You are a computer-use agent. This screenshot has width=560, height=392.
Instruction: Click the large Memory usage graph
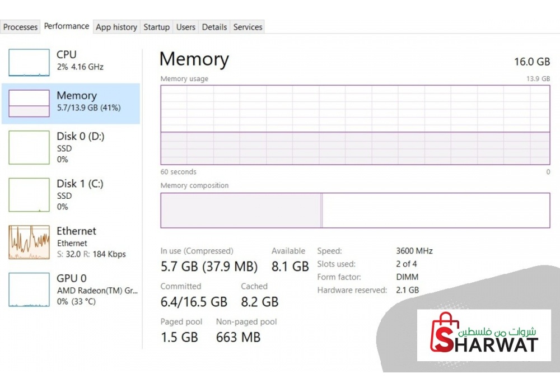tap(355, 125)
